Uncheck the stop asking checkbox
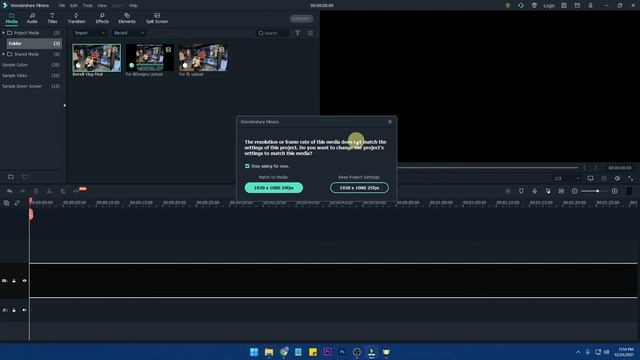This screenshot has height=360, width=640. point(247,166)
